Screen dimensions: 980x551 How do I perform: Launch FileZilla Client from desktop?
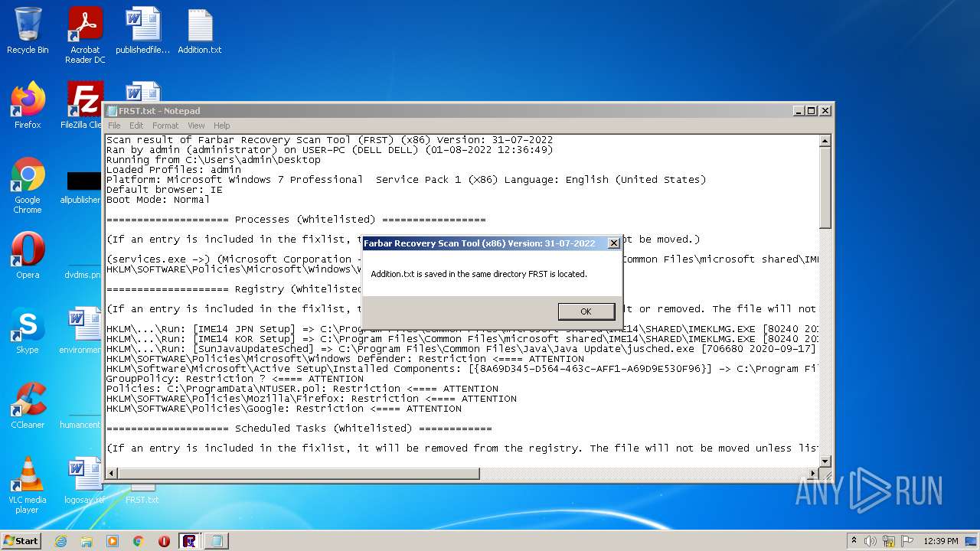83,106
